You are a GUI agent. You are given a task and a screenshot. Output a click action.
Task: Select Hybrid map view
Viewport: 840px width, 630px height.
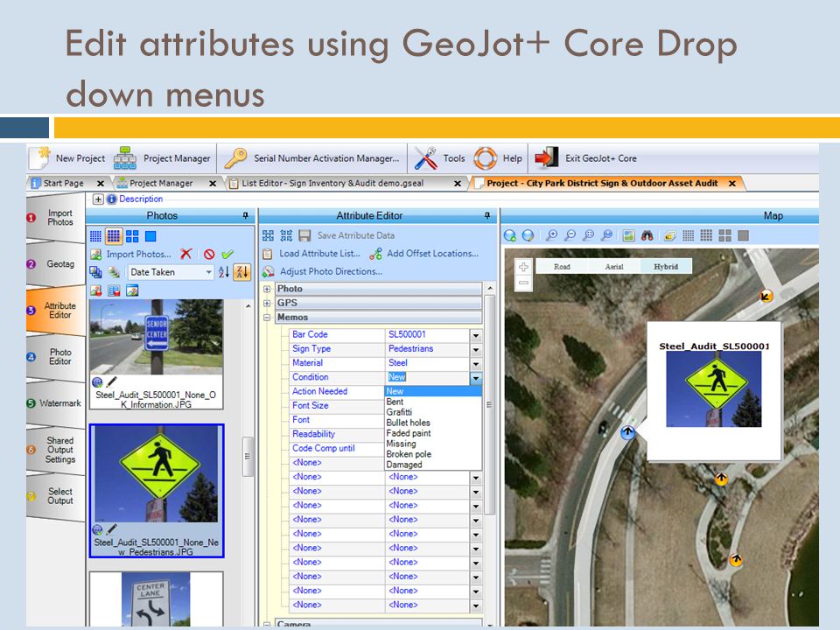(x=666, y=266)
